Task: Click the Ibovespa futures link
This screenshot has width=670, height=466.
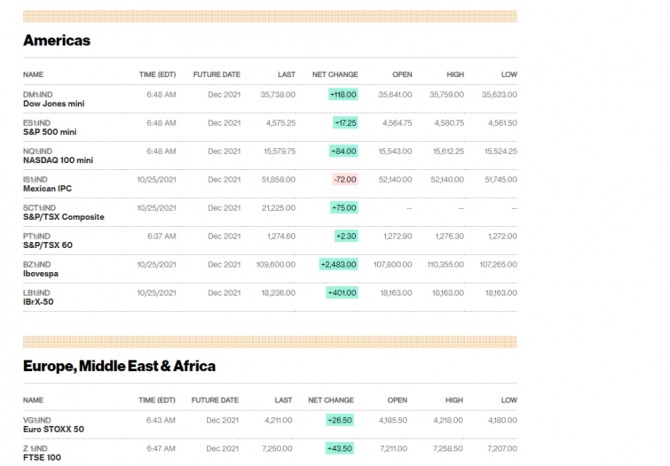Action: click(x=43, y=273)
